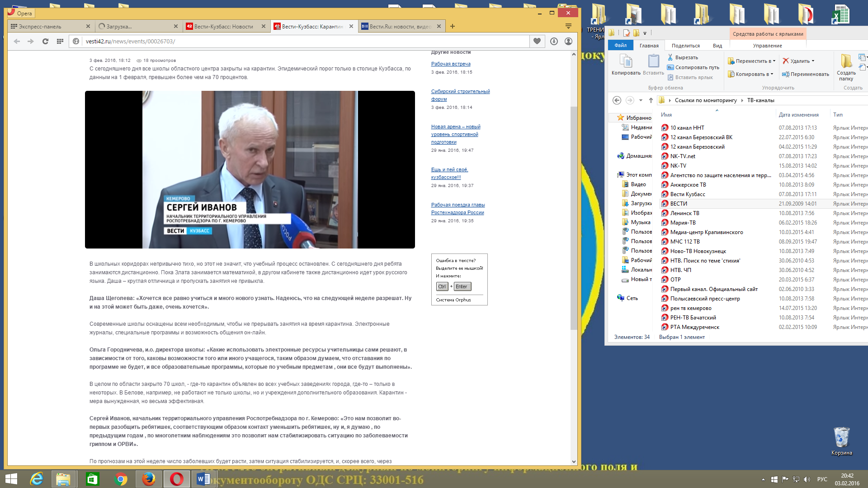Screen dimensions: 868x488
Task: Click the browser vertical scrollbar thumb
Action: tap(574, 218)
